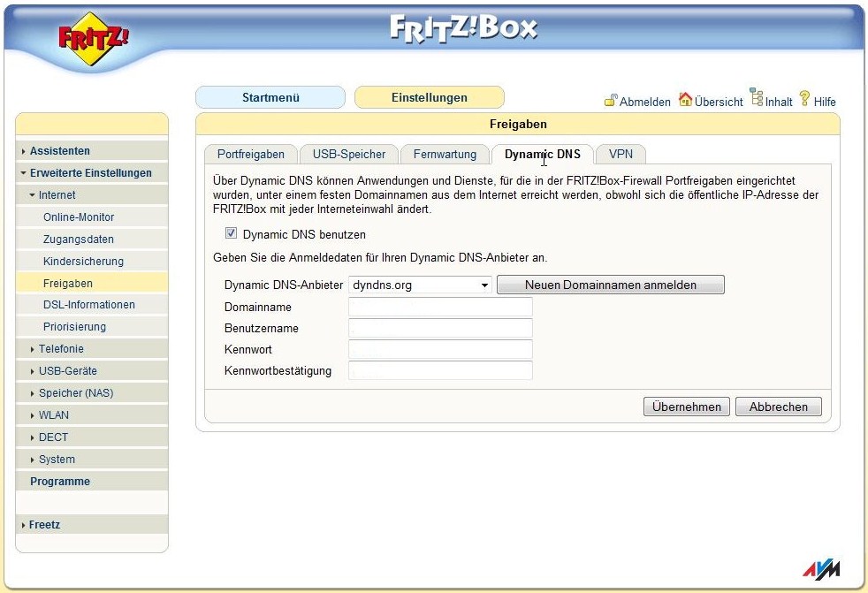Expand the Speicher (NAS) submenu arrow
Viewport: 868px width, 593px height.
tap(32, 393)
